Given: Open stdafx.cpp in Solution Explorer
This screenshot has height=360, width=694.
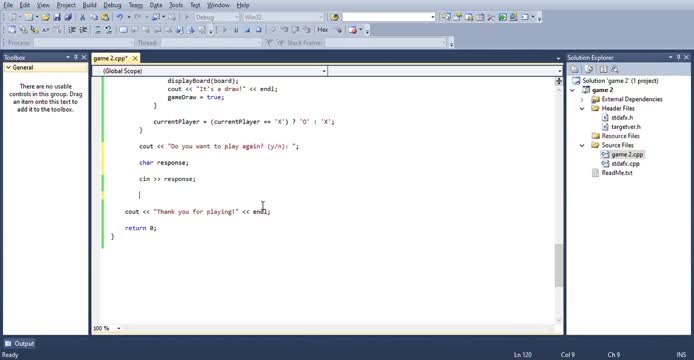Looking at the screenshot, I should pyautogui.click(x=625, y=164).
